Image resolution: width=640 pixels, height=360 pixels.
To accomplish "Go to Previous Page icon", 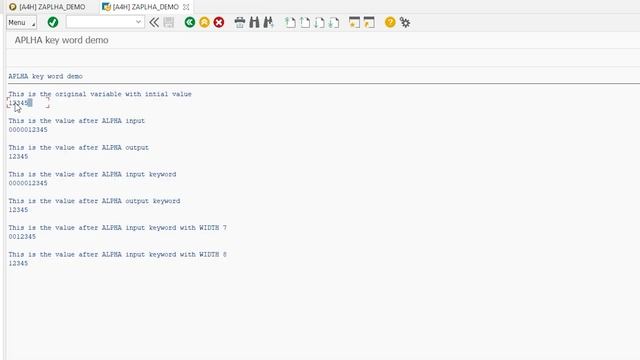I will pyautogui.click(x=305, y=22).
